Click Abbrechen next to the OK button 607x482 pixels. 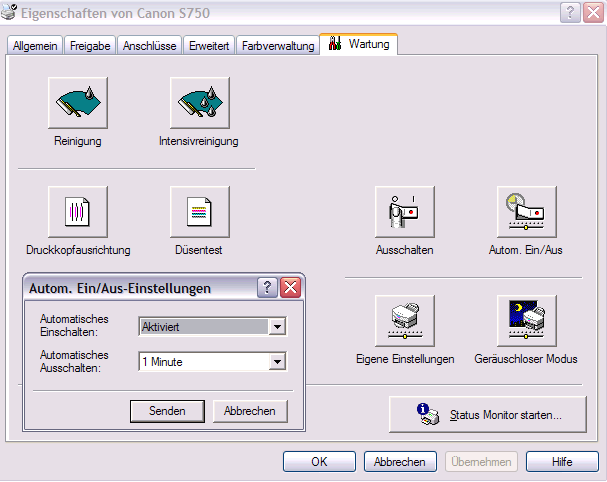click(x=400, y=461)
